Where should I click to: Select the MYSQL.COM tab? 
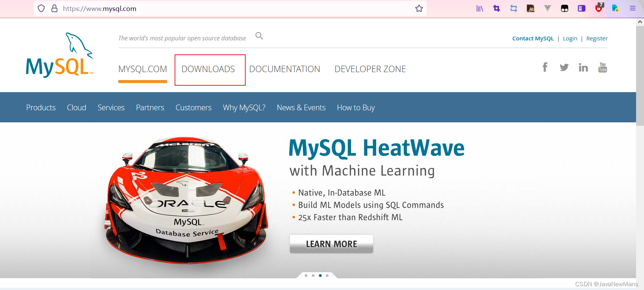[142, 69]
